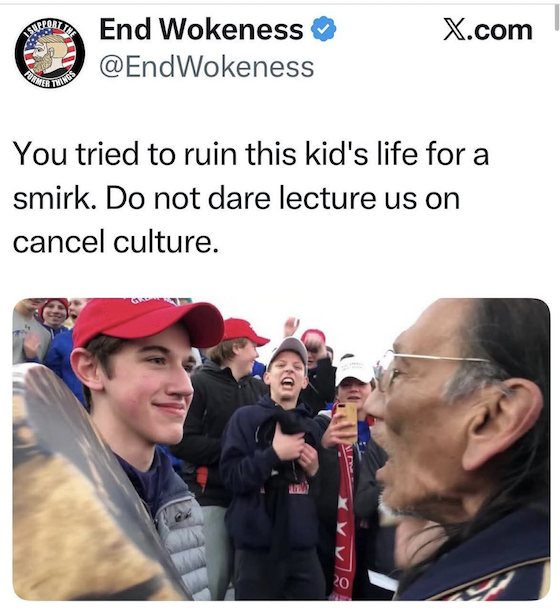This screenshot has width=560, height=611.
Task: Select the words 'cancel culture.' in post
Action: [x=116, y=242]
